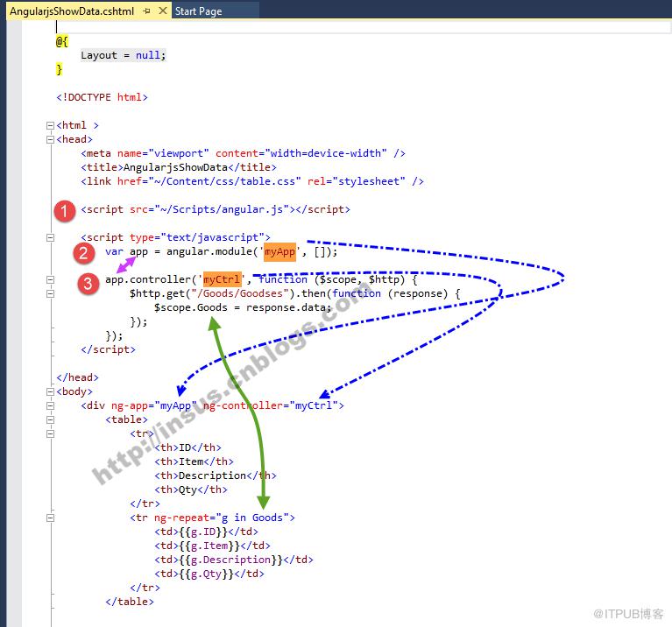Click ng-repeat="g in Goods" attribute
The image size is (672, 627).
[222, 518]
